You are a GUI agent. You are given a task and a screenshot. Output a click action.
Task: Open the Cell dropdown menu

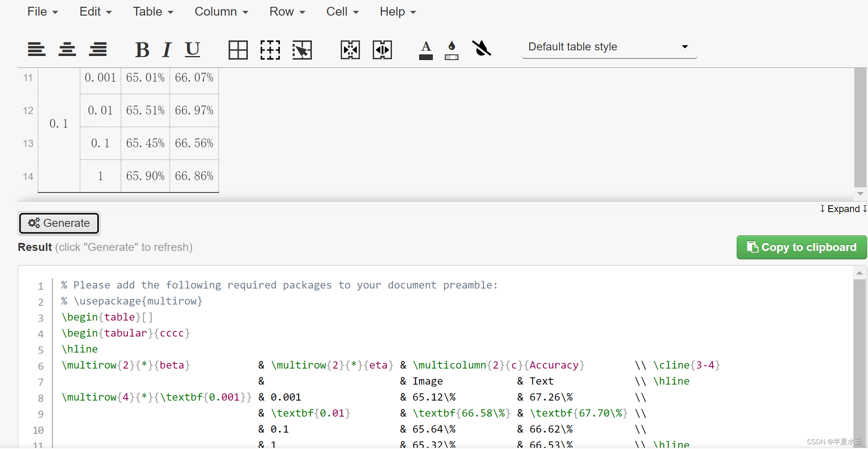(342, 12)
